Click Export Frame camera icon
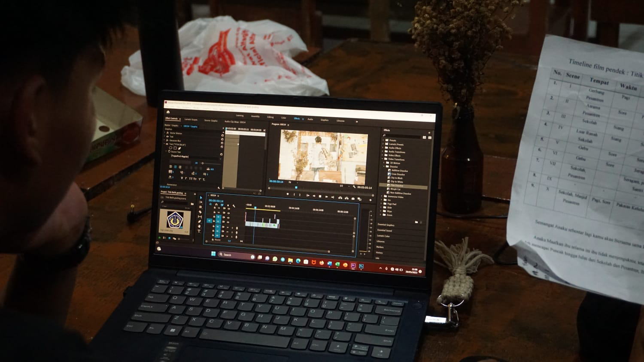Image resolution: width=644 pixels, height=362 pixels. tap(353, 199)
